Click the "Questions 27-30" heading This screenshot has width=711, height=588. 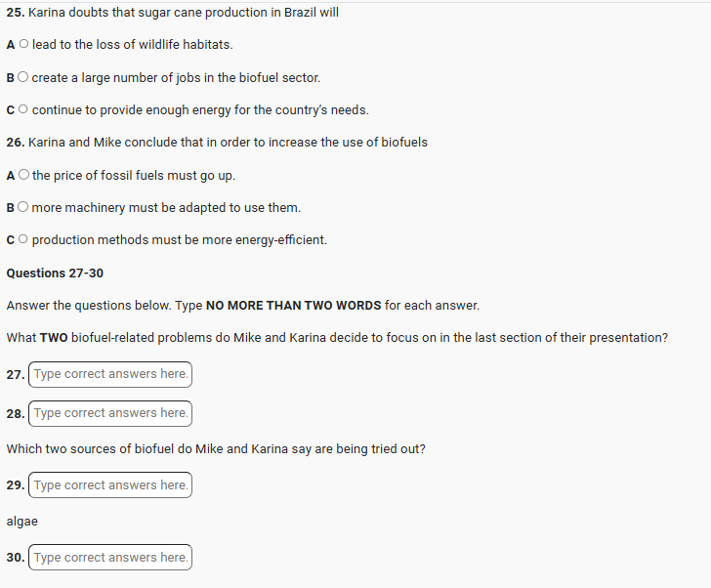55,273
